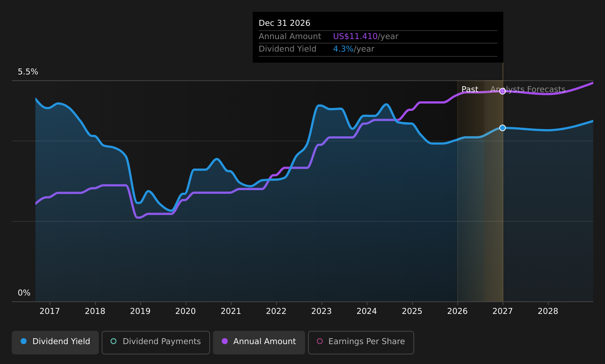Viewport: 605px width, 364px height.
Task: Click the 2023 x-axis label
Action: pos(322,311)
